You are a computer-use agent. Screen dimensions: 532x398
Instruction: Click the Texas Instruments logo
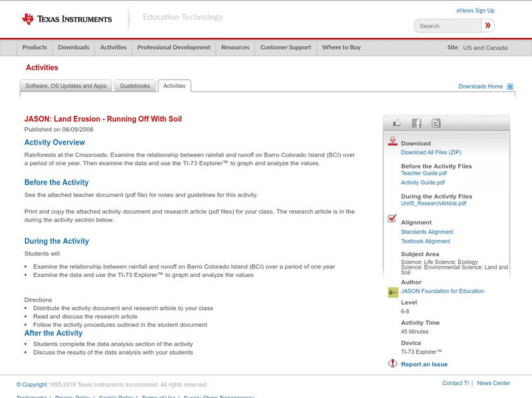tap(67, 19)
